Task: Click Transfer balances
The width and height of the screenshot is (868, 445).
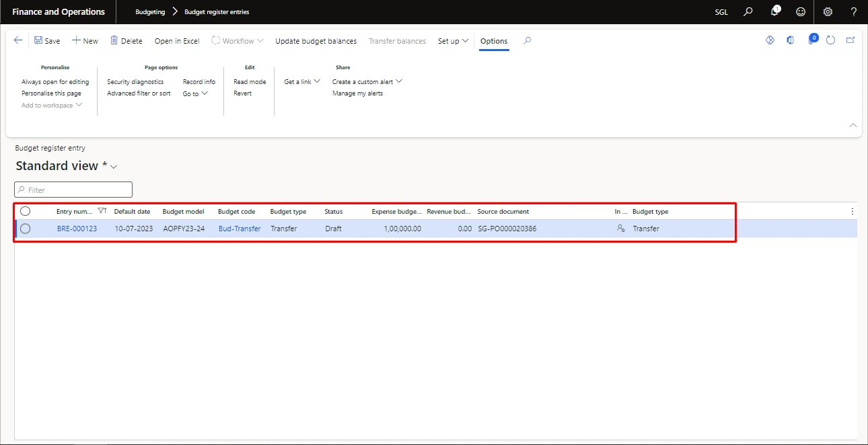Action: 397,41
